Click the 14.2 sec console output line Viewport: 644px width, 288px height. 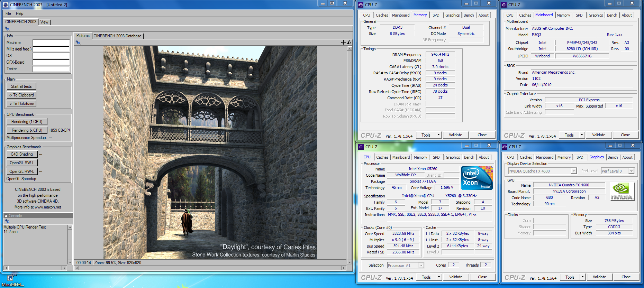pyautogui.click(x=10, y=232)
